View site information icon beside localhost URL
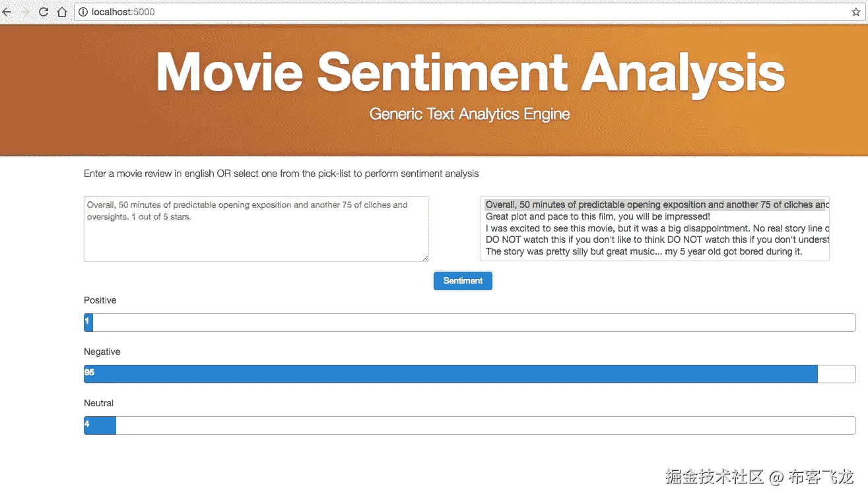 coord(83,12)
